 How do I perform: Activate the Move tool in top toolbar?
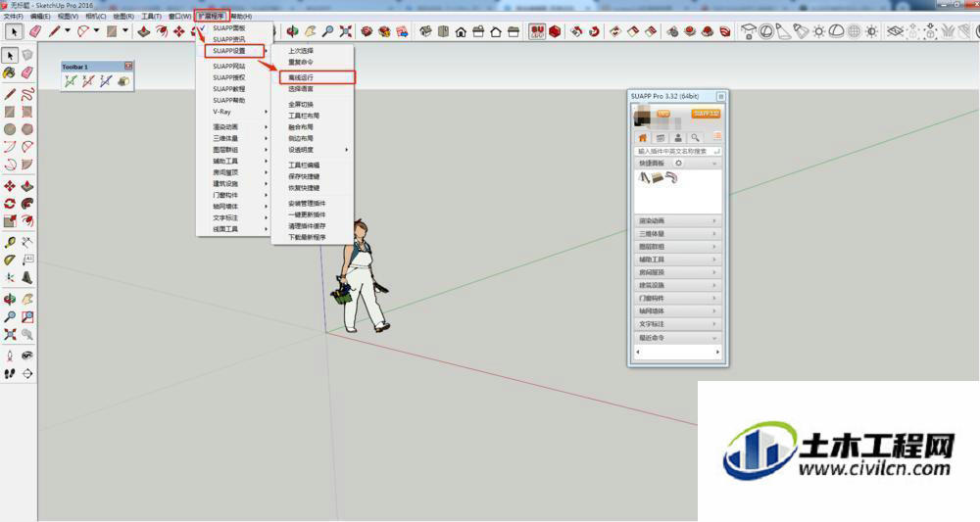[178, 31]
